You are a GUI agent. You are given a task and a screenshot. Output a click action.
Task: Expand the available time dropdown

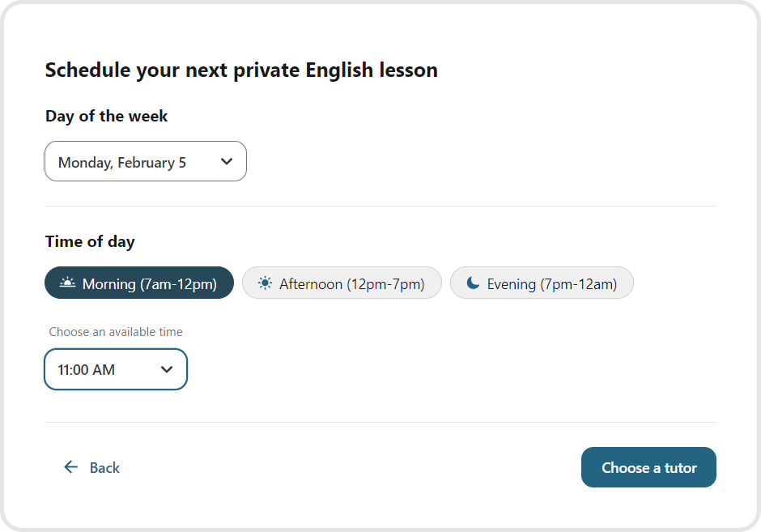(x=116, y=369)
